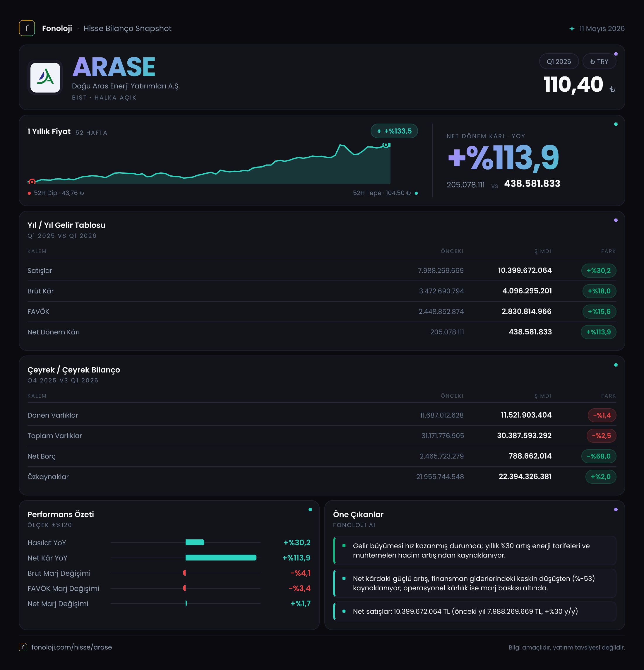Click the 'BIST · HALKA AÇIK' label
The image size is (644, 670).
coord(104,98)
